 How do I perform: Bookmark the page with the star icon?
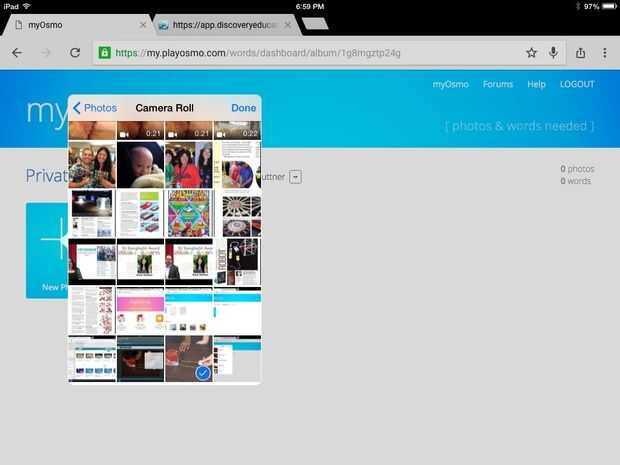531,53
